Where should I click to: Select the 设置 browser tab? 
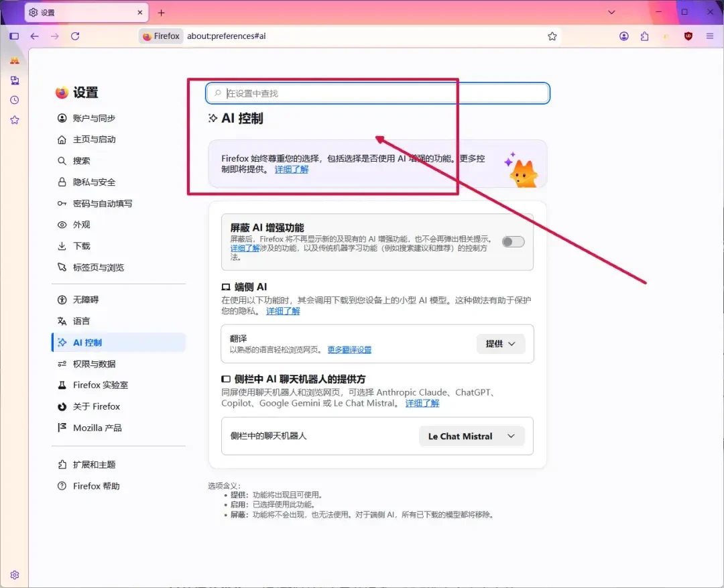pyautogui.click(x=86, y=13)
